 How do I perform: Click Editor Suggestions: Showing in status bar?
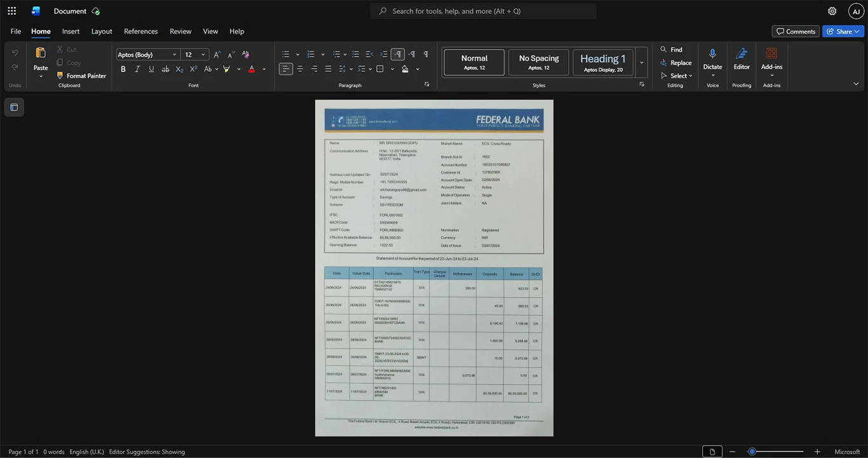[147, 452]
